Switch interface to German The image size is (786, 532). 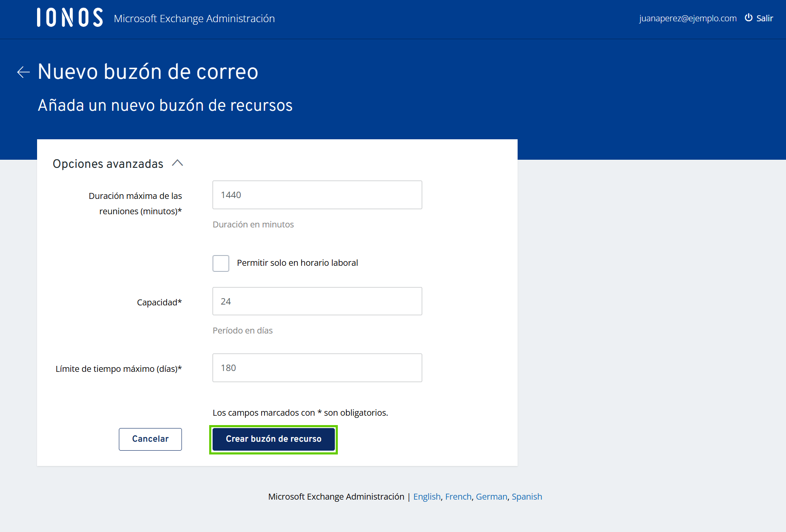coord(491,496)
